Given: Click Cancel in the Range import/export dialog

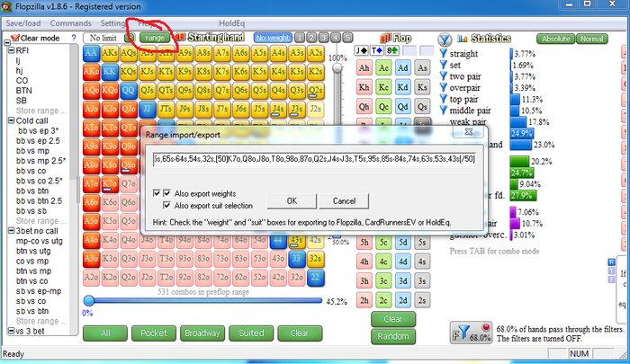Looking at the screenshot, I should coord(344,200).
